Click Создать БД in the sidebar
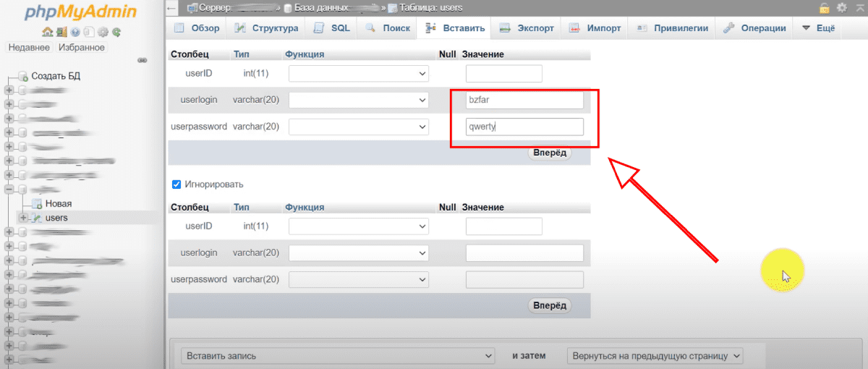 [x=55, y=76]
